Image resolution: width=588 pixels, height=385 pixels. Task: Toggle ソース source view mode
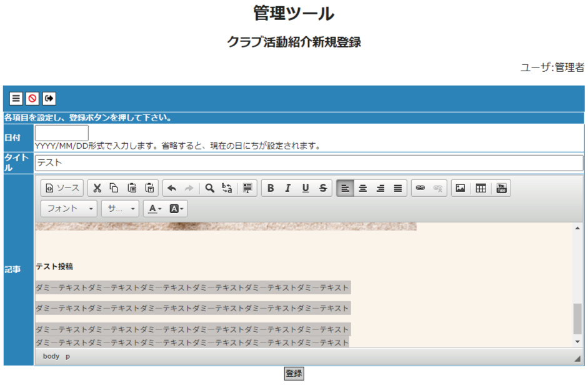[x=62, y=188]
